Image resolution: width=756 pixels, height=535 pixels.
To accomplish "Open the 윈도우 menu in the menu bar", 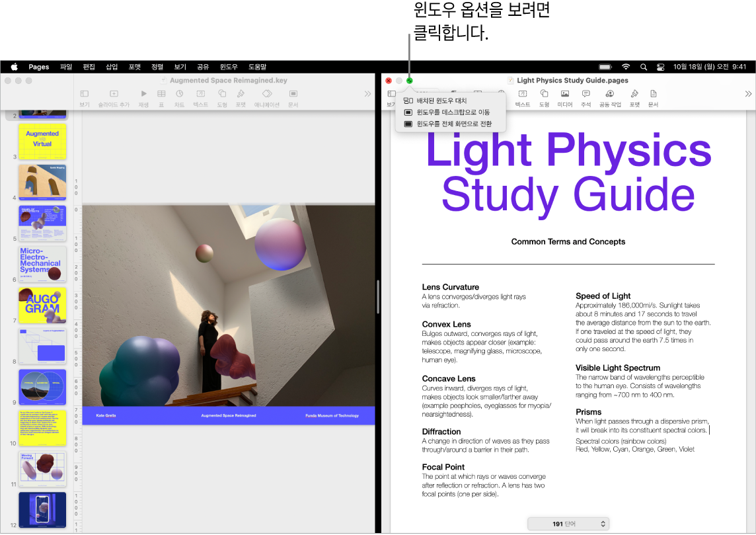I will 227,66.
